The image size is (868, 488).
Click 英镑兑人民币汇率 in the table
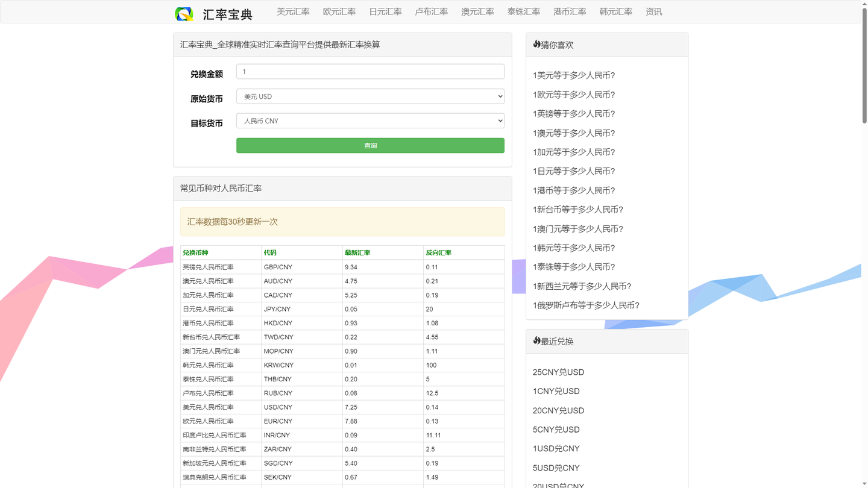click(208, 267)
